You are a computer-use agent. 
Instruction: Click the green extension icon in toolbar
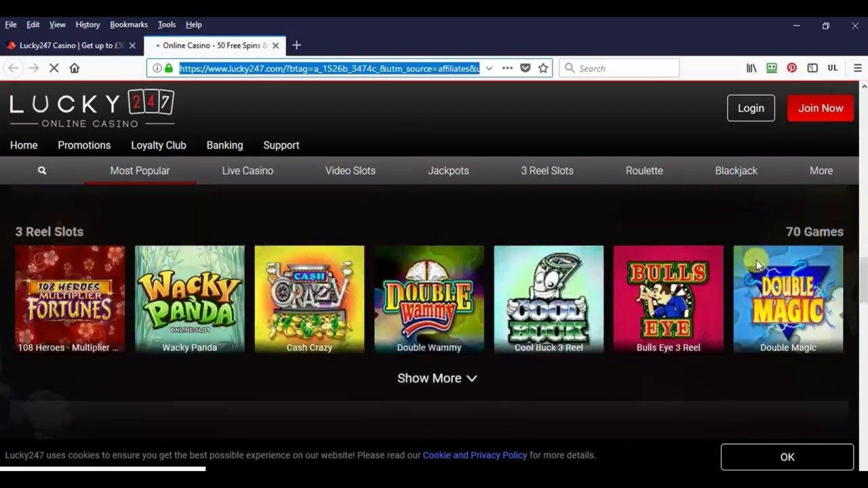772,68
